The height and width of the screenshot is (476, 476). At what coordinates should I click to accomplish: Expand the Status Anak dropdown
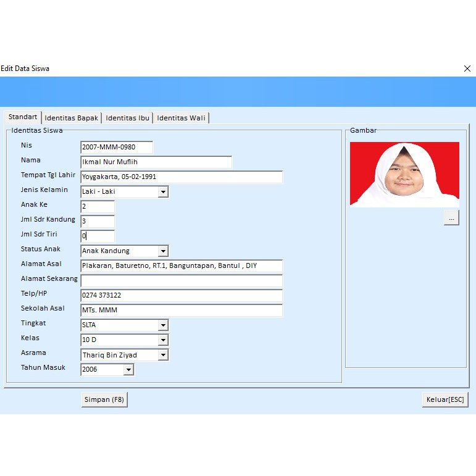(163, 251)
